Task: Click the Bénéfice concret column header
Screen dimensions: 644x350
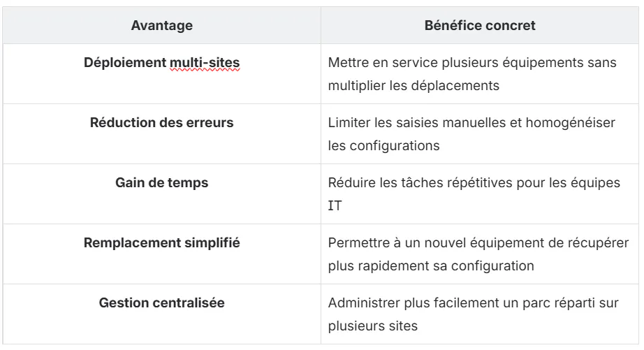Action: [480, 25]
